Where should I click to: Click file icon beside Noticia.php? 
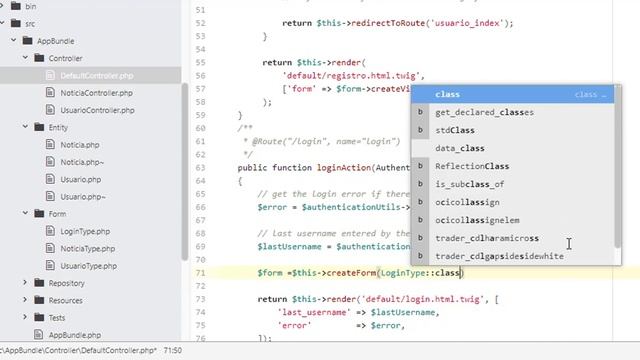[50, 144]
